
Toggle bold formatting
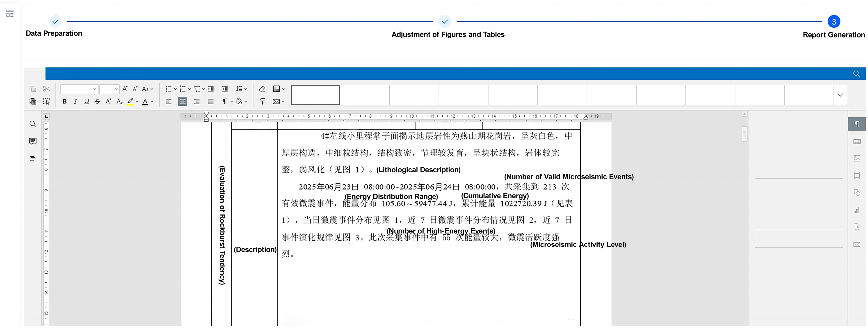point(65,101)
